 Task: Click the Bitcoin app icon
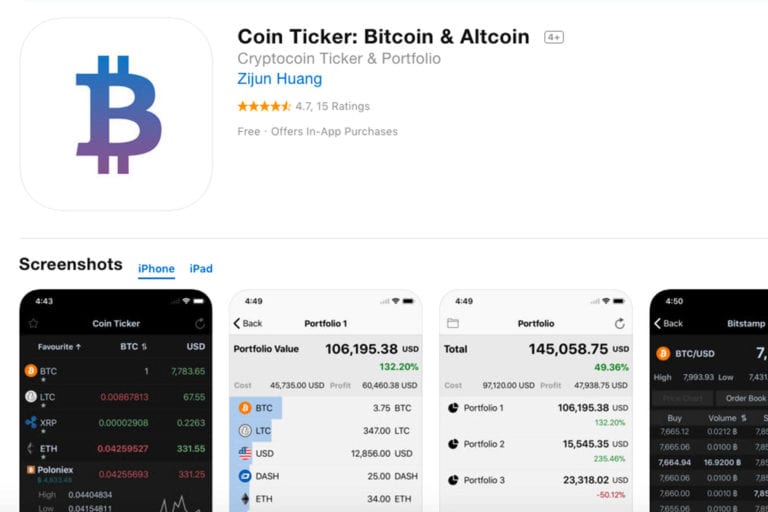point(116,114)
